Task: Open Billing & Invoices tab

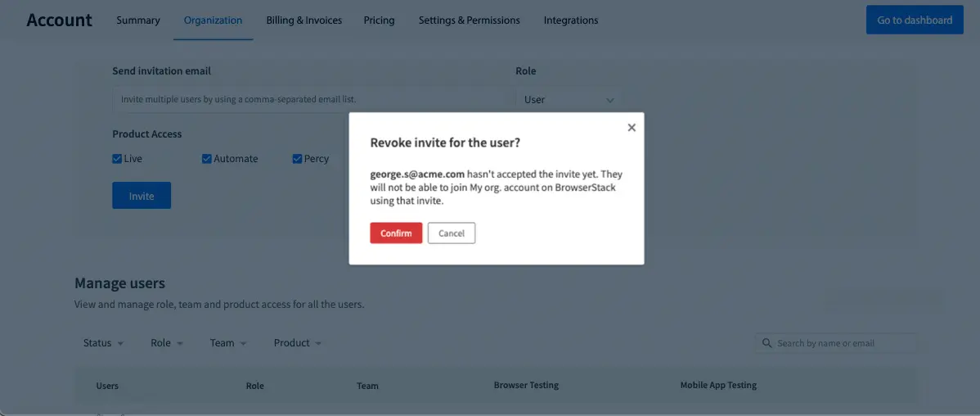Action: (x=304, y=20)
